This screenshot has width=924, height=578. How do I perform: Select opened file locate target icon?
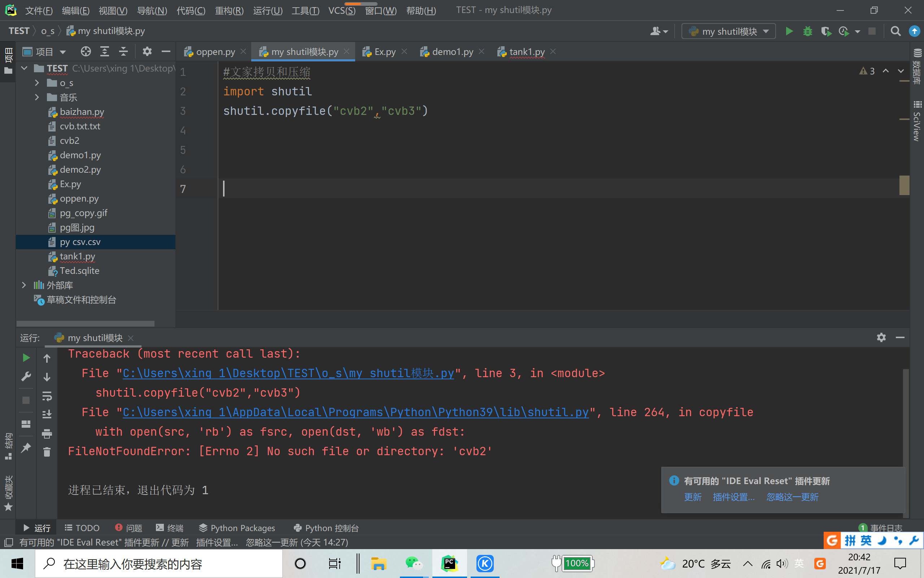86,51
